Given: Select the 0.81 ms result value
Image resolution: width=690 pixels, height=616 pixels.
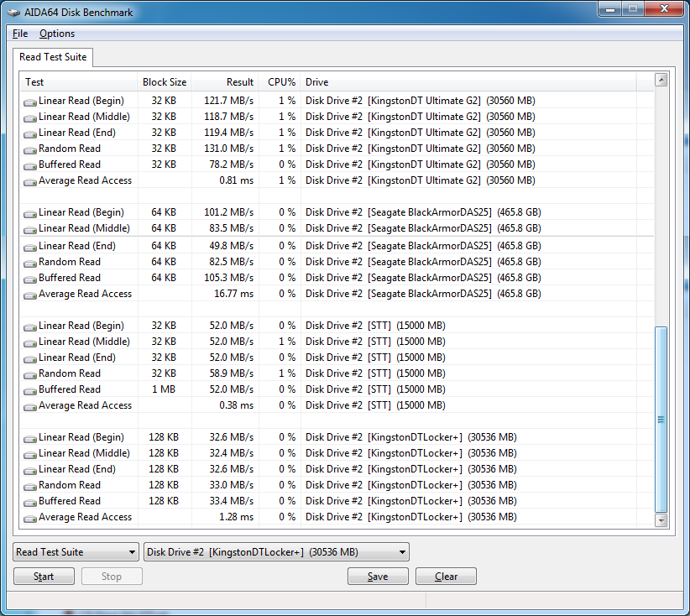Looking at the screenshot, I should click(x=237, y=180).
